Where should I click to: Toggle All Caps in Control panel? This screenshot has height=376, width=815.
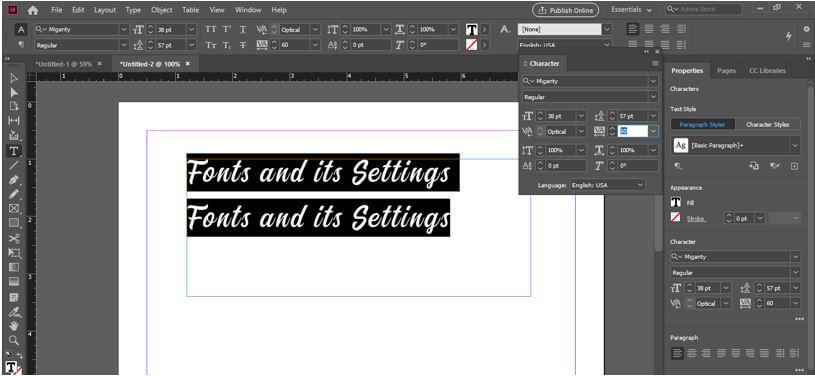211,30
